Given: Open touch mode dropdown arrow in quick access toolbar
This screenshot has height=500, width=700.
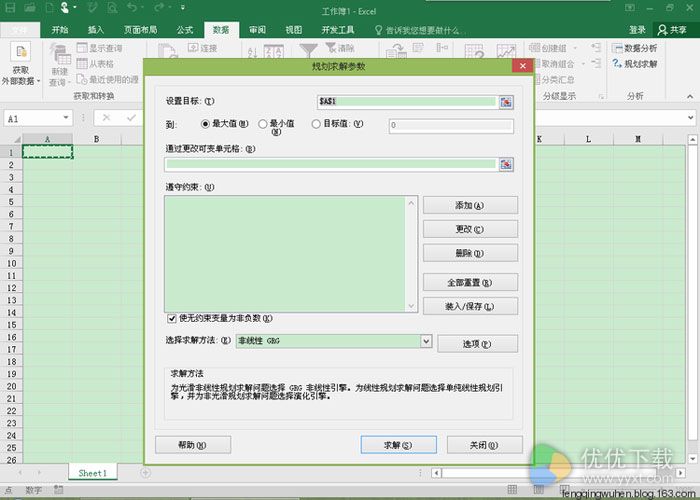Looking at the screenshot, I should click(75, 7).
